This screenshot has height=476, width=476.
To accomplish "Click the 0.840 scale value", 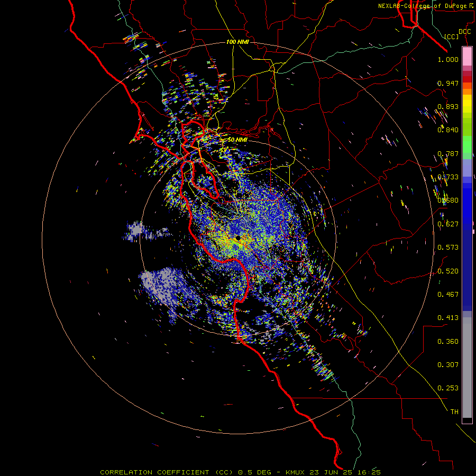I will point(448,130).
